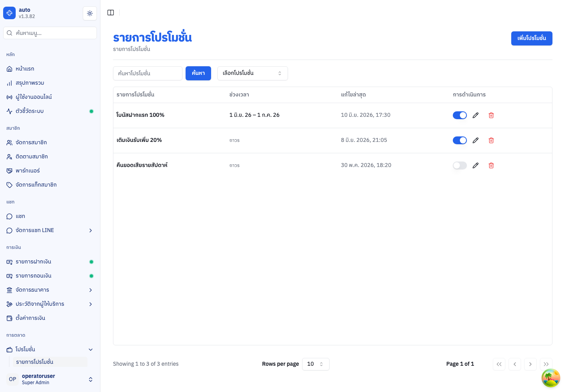
Task: Open จัดการสมาชิก menu item
Action: click(x=50, y=143)
